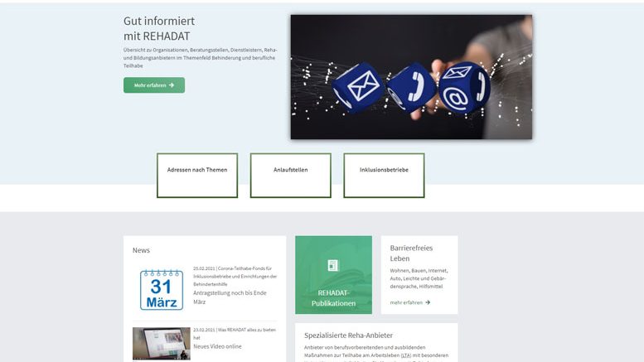Click the Corona-Teilhabe-Fonds news teaser text
The width and height of the screenshot is (644, 362).
235,277
